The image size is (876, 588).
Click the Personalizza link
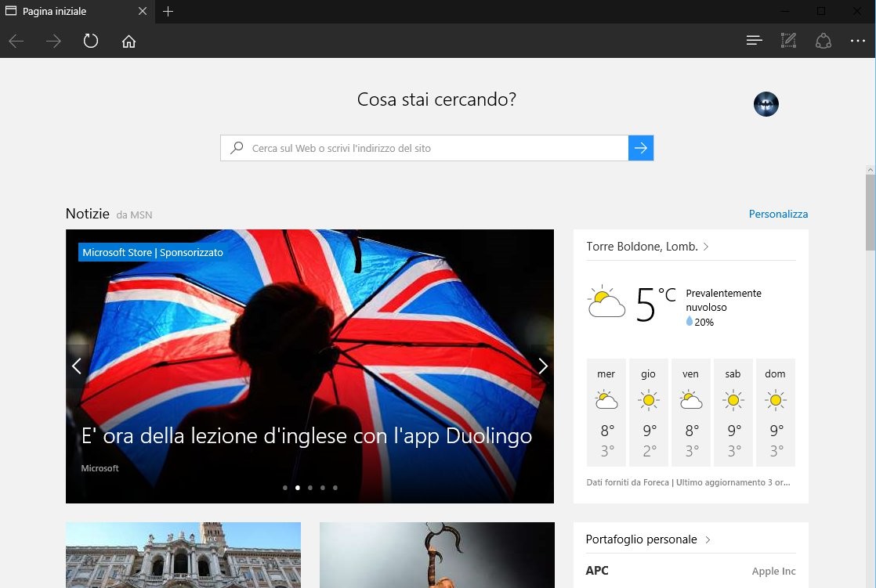point(778,214)
